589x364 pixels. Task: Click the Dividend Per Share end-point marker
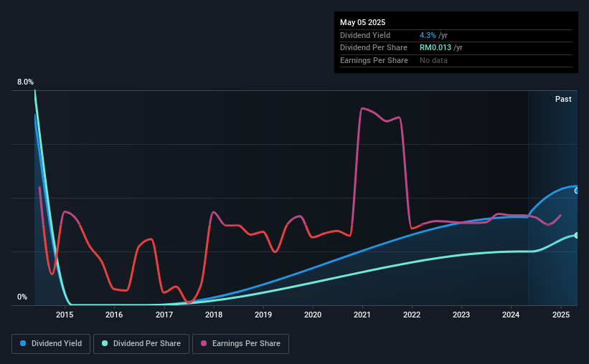point(577,235)
